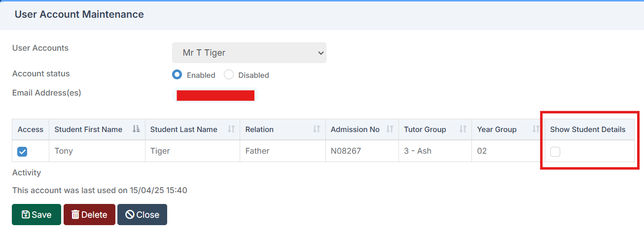Open the User Accounts dropdown

[x=249, y=53]
